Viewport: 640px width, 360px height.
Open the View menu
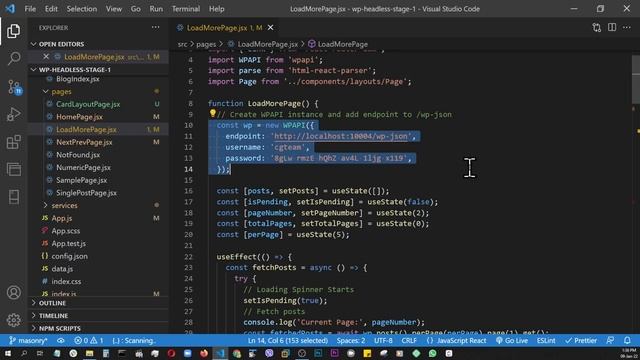(114, 9)
